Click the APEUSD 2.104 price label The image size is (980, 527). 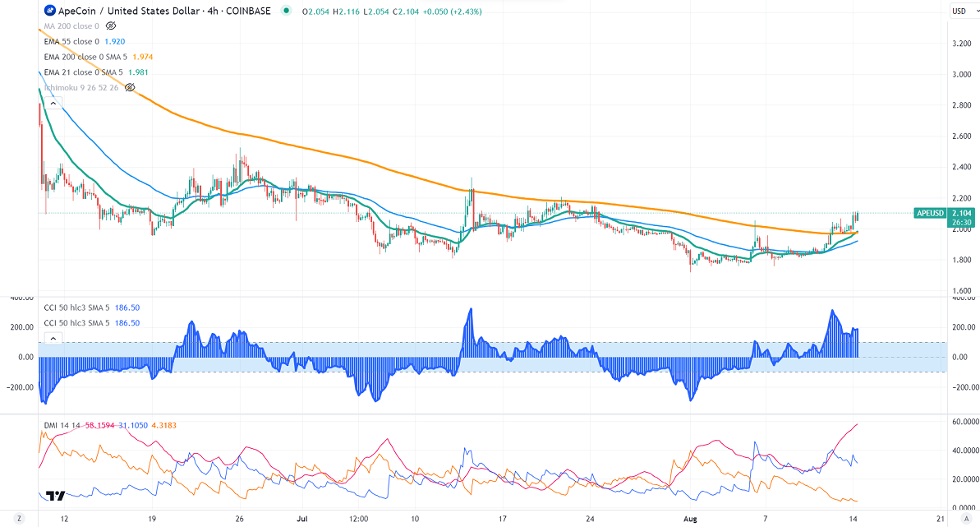click(944, 217)
